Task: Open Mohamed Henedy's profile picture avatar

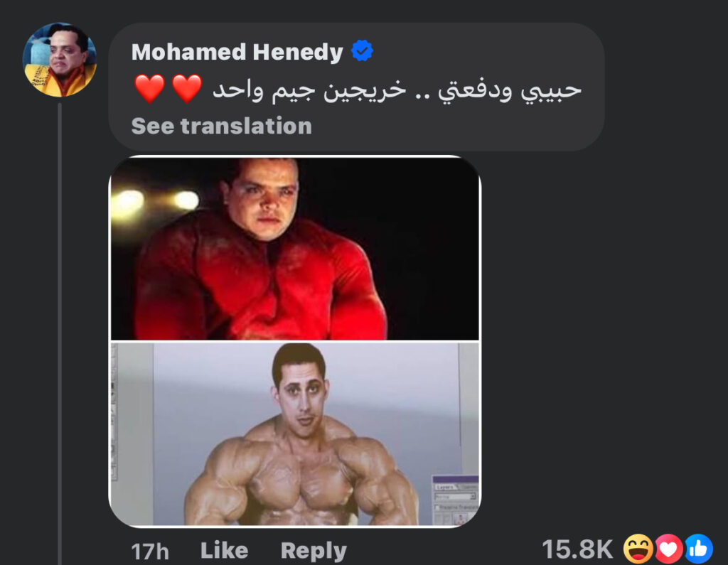Action: (60, 60)
